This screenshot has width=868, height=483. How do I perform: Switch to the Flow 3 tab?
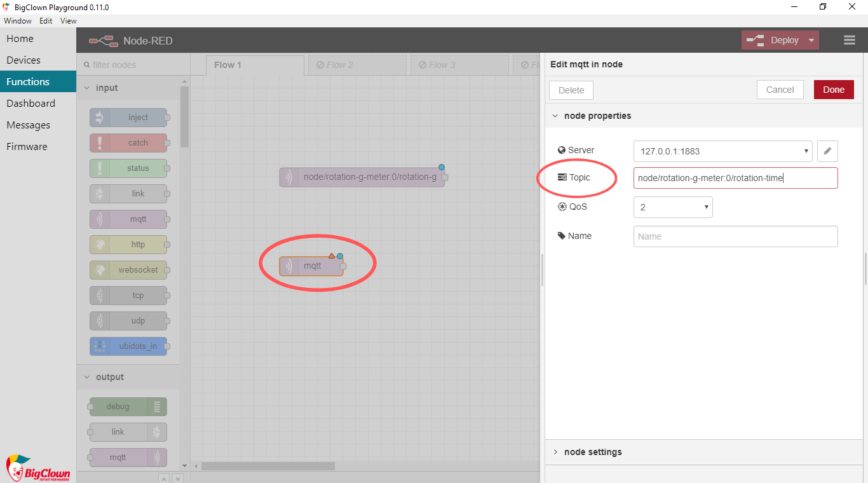coord(459,65)
